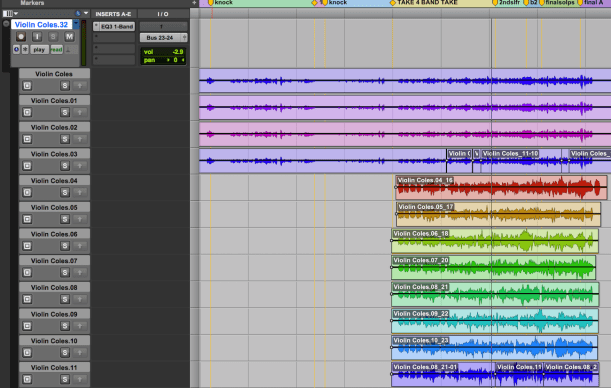Select the Violin Coles_11-10 clip on lane .03
Screen dimensions: 611x388
522,160
